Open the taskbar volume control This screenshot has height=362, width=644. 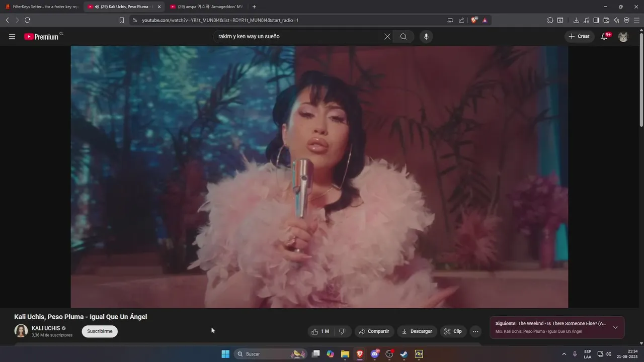click(608, 354)
